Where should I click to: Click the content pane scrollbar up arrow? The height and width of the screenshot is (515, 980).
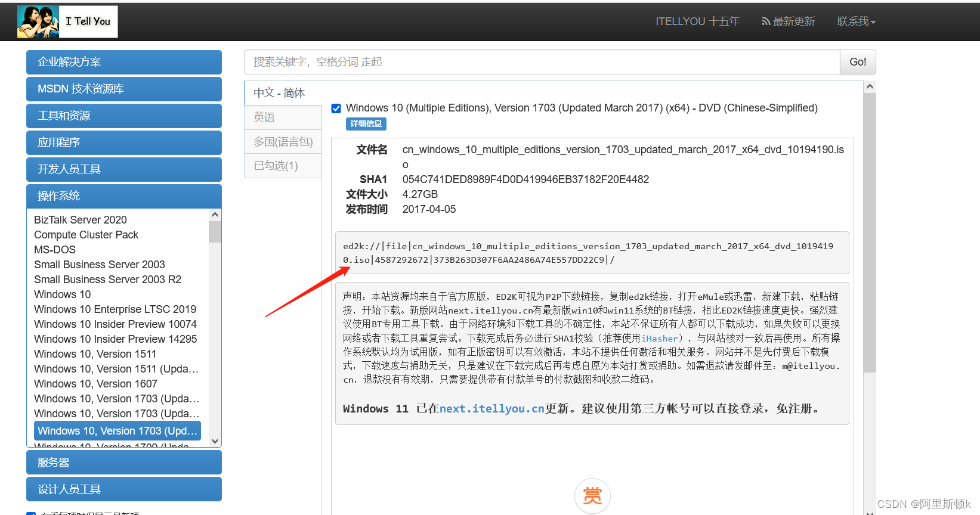[870, 87]
